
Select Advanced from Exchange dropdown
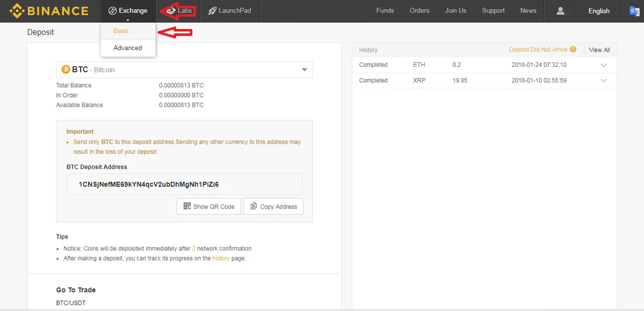pyautogui.click(x=128, y=48)
